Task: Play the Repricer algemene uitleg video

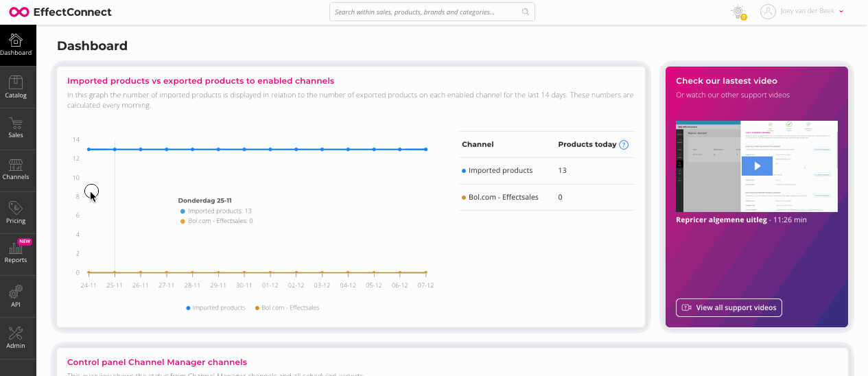Action: tap(758, 166)
